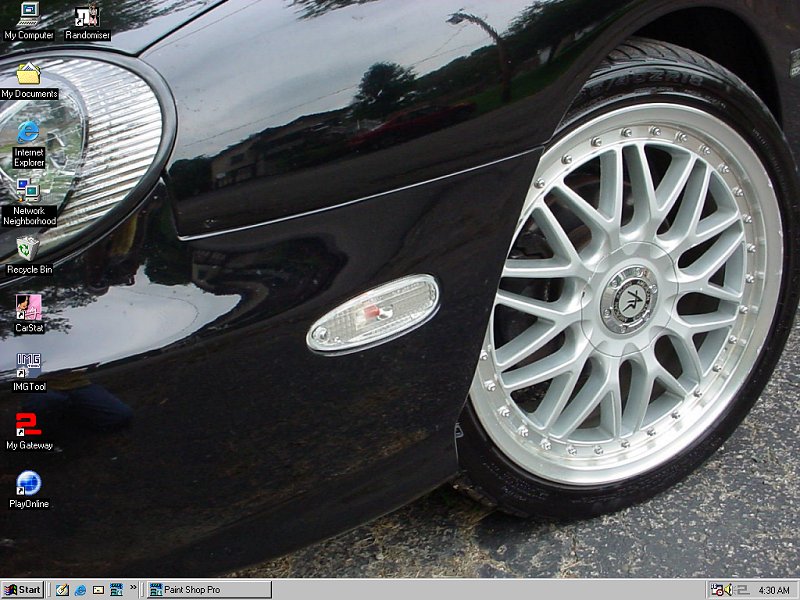Open the volume speaker icon in the system tray
Viewport: 800px width, 600px height.
point(728,590)
